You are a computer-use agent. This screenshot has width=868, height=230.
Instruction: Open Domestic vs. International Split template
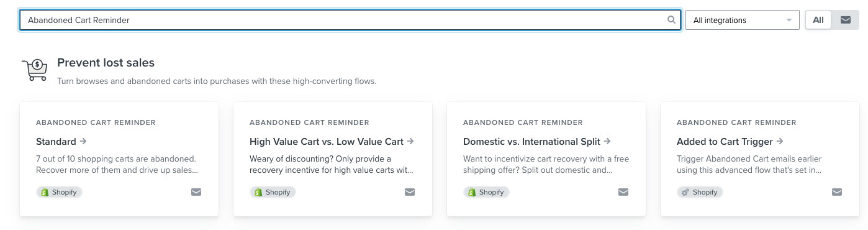tap(537, 142)
